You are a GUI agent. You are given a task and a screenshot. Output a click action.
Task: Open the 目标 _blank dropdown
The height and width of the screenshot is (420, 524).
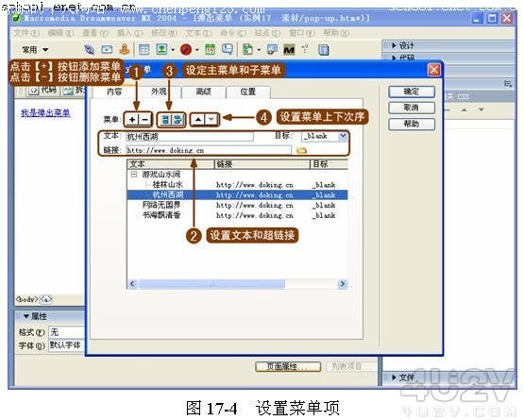coord(342,136)
